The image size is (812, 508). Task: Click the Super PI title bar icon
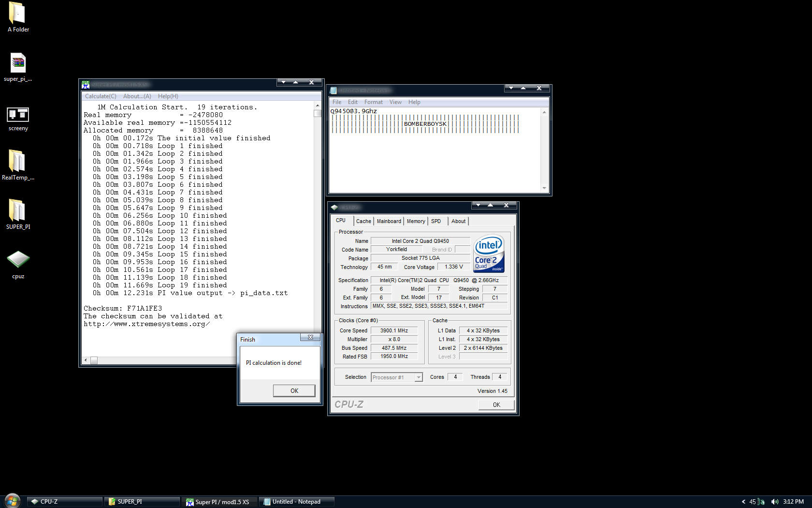86,85
